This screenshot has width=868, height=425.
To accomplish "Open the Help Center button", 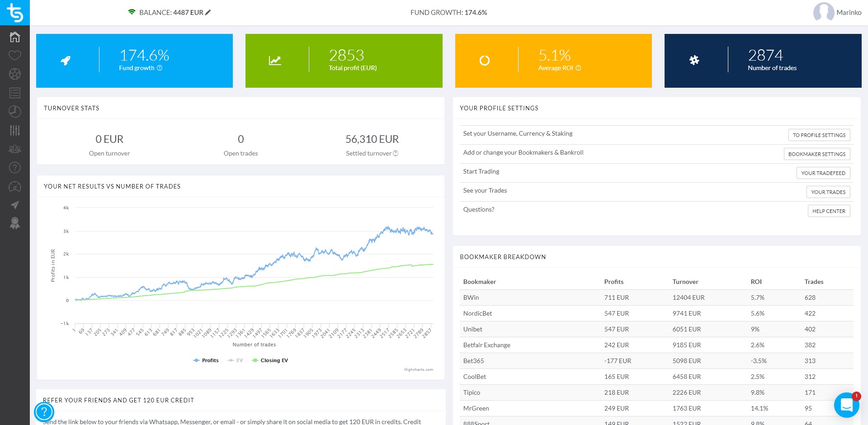I will point(829,211).
